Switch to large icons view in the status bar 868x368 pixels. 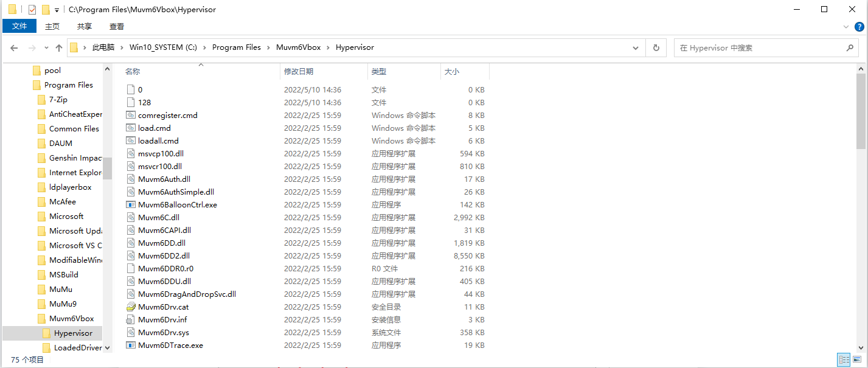pyautogui.click(x=857, y=360)
